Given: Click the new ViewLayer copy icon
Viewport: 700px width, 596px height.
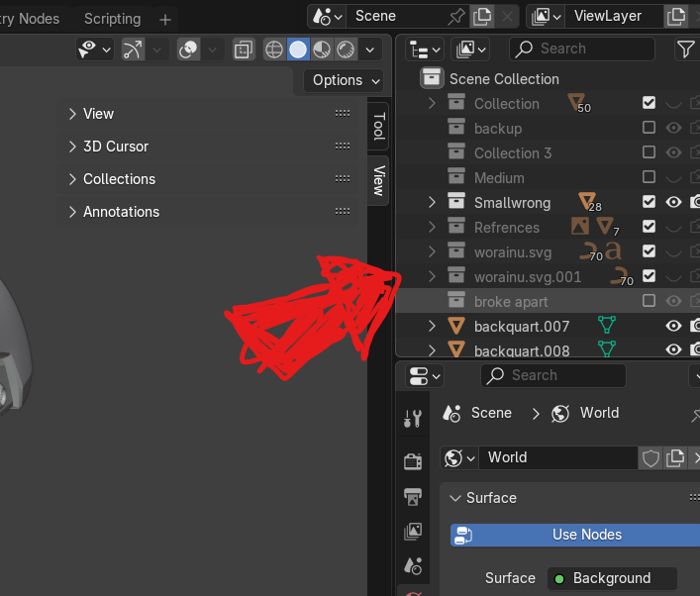Looking at the screenshot, I should coord(676,17).
